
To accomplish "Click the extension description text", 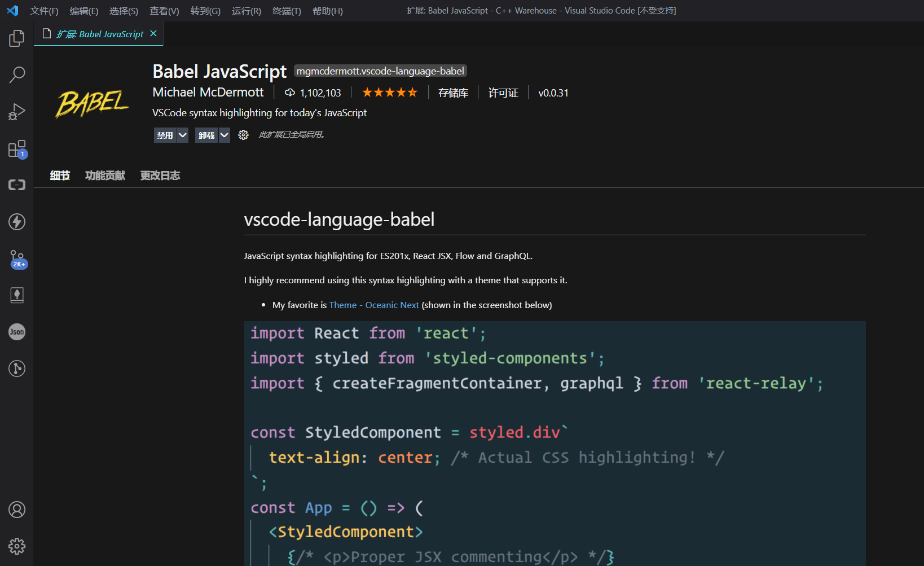I will 259,113.
